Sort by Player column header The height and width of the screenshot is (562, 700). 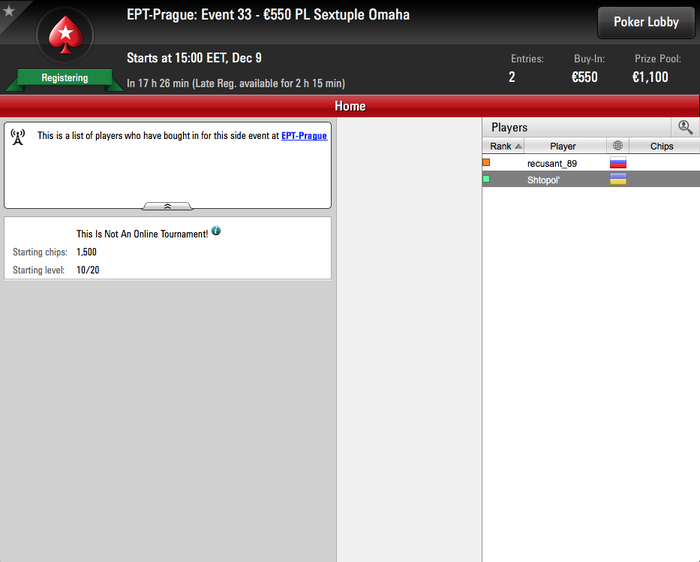tap(565, 146)
